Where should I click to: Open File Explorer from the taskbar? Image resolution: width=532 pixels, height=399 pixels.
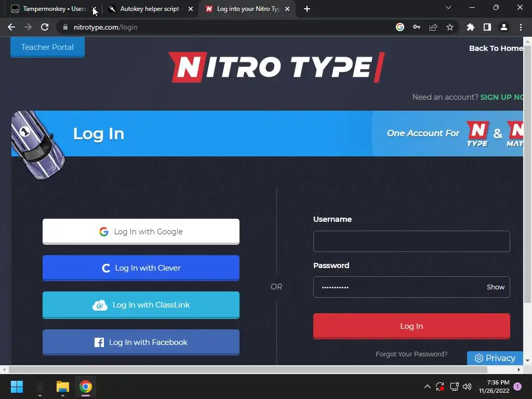tap(63, 387)
